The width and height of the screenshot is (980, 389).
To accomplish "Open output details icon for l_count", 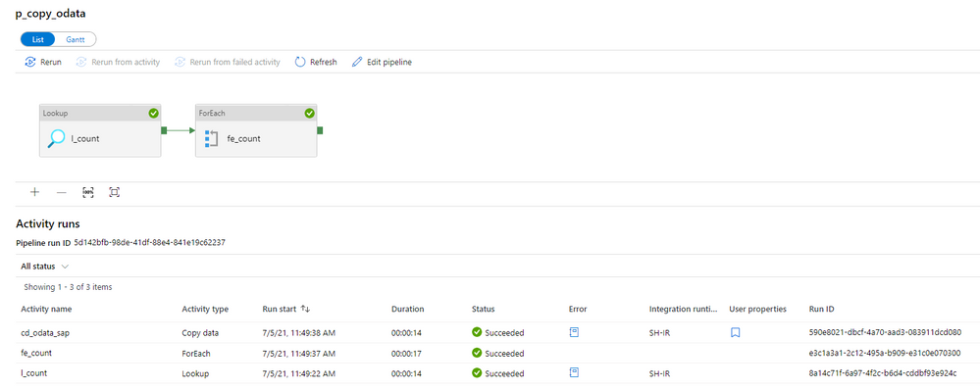I will [x=574, y=372].
